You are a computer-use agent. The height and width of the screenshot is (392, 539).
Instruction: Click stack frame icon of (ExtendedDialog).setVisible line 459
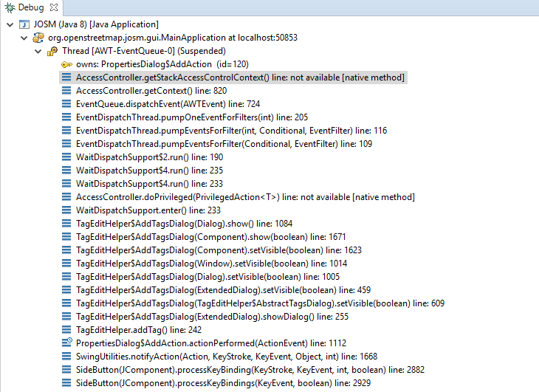66,290
